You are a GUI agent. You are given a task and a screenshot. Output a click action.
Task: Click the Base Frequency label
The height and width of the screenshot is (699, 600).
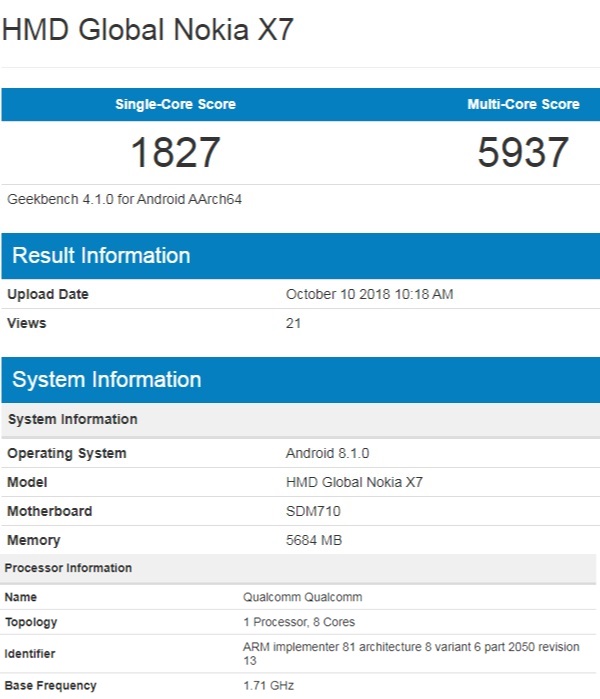tap(50, 686)
